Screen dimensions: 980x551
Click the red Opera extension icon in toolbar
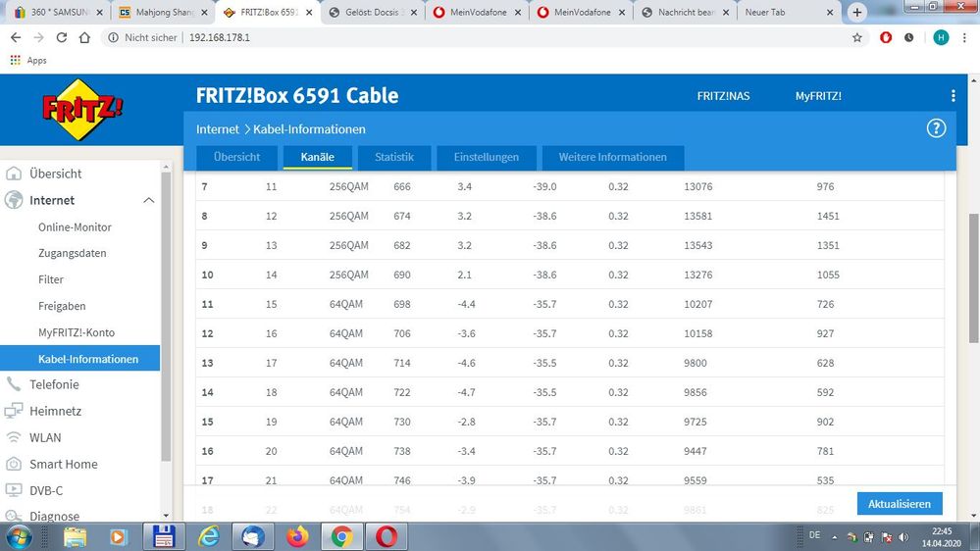(x=886, y=37)
